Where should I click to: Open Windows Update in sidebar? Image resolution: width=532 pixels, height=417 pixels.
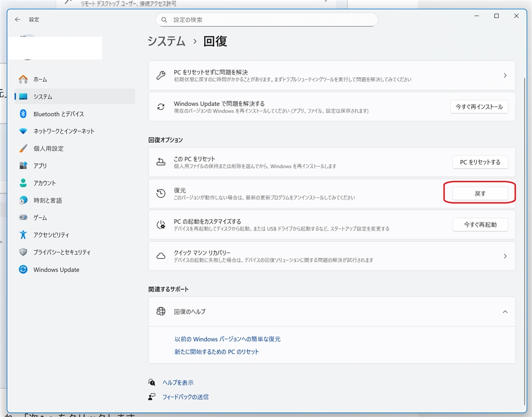coord(75,270)
